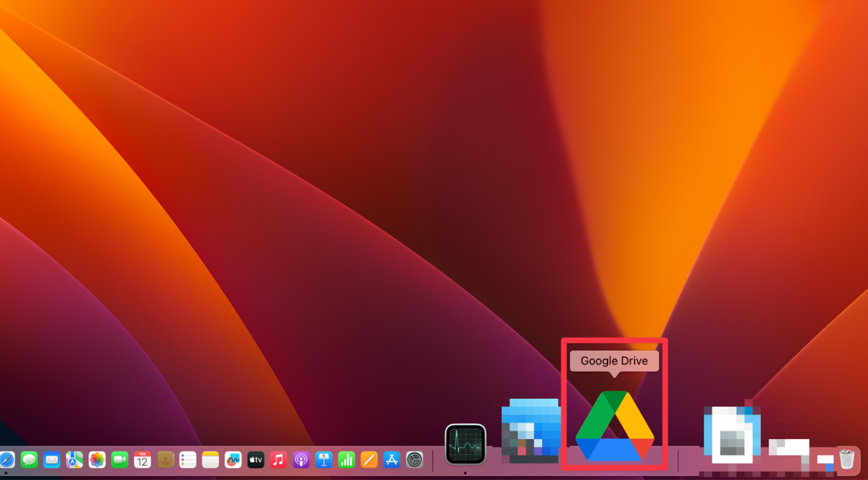Open the Photos app

97,460
